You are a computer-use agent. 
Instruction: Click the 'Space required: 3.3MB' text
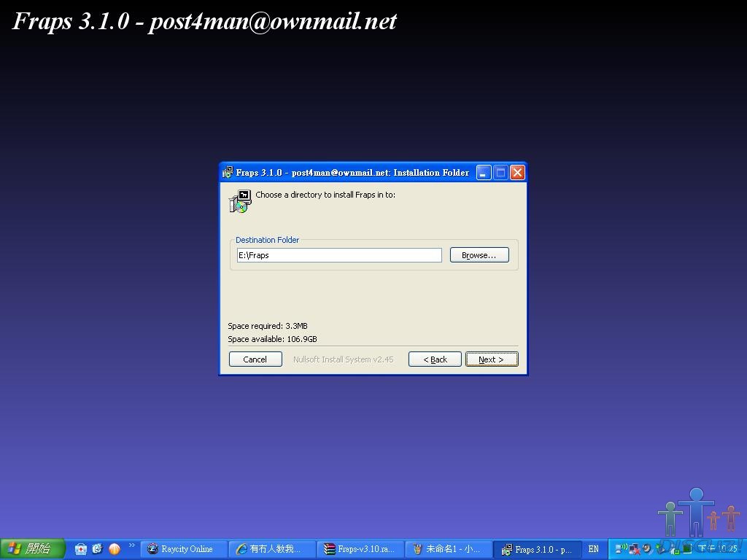click(268, 326)
